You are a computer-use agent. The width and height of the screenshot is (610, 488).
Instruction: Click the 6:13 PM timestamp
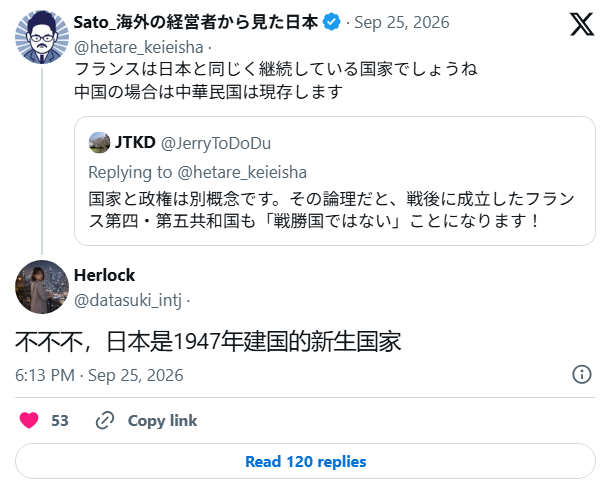(x=45, y=376)
